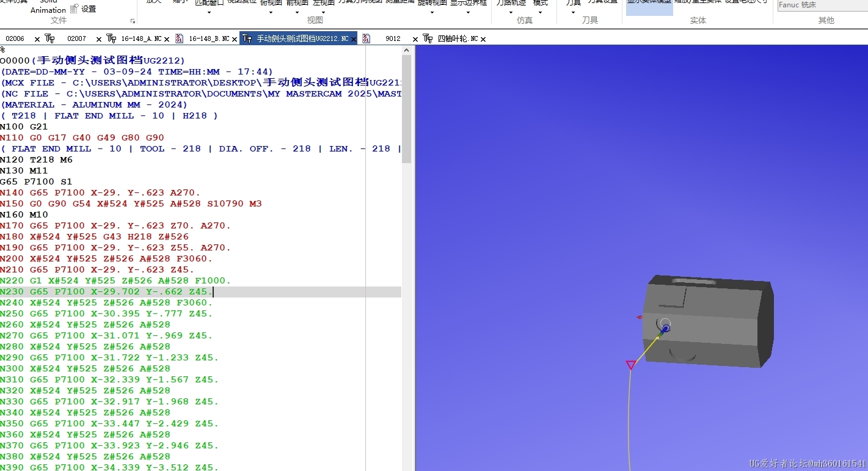Click the 设置 settings icon in file group
Screen dimensions: 868x471
point(74,9)
